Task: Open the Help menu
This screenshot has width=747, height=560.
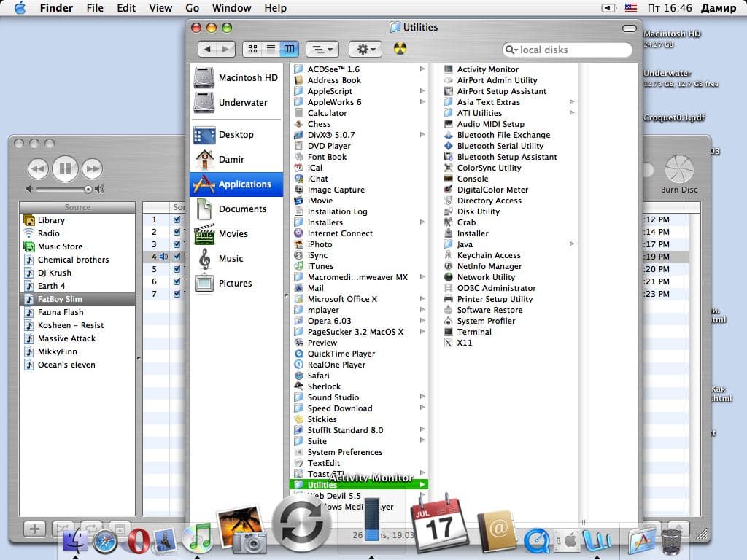Action: (x=275, y=8)
